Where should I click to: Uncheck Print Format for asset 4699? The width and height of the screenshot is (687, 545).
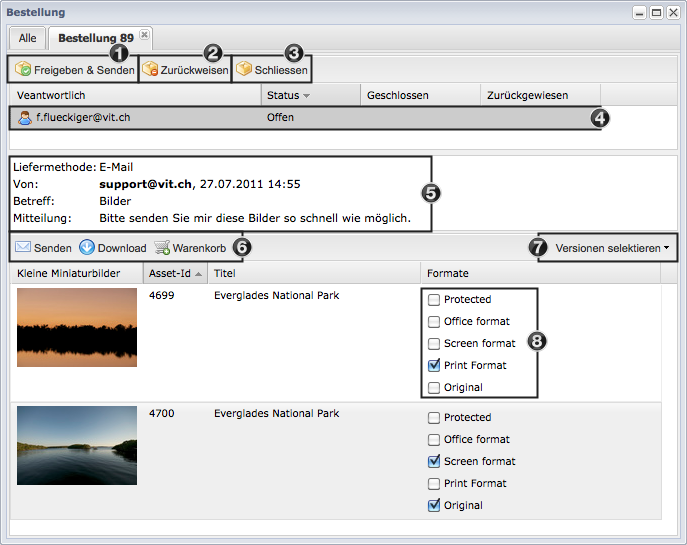[434, 365]
